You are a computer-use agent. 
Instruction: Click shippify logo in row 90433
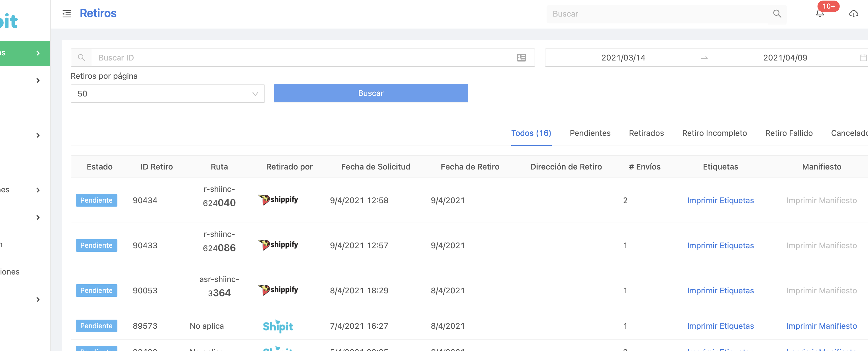tap(278, 245)
